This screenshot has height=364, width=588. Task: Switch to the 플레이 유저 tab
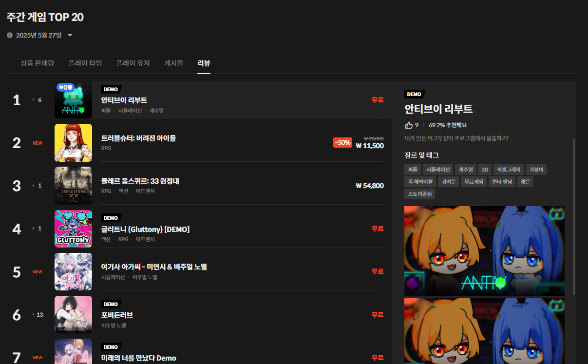pyautogui.click(x=133, y=63)
